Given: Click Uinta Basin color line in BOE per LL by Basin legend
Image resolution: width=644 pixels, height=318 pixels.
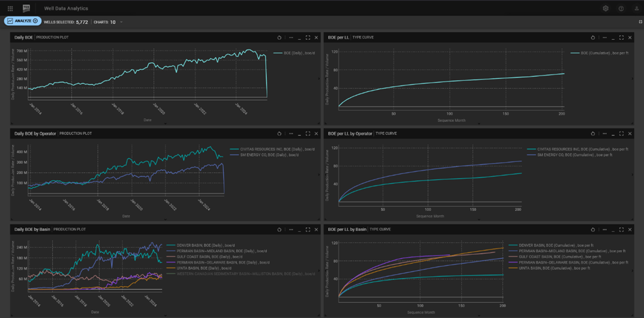Looking at the screenshot, I should pyautogui.click(x=513, y=268).
